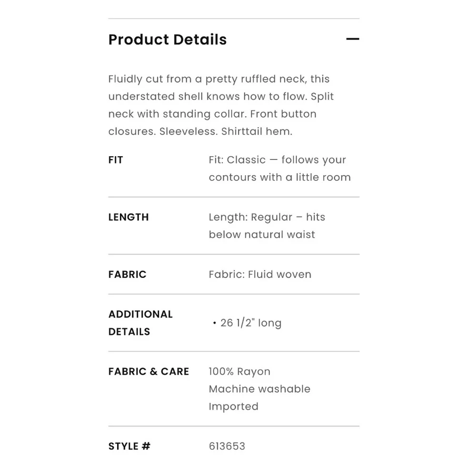Collapse Product Details using the minus icon

pyautogui.click(x=352, y=39)
